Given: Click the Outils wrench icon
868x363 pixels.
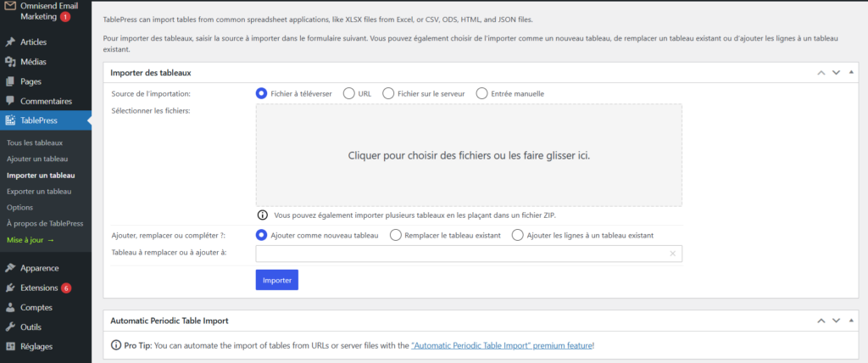Looking at the screenshot, I should (x=10, y=327).
